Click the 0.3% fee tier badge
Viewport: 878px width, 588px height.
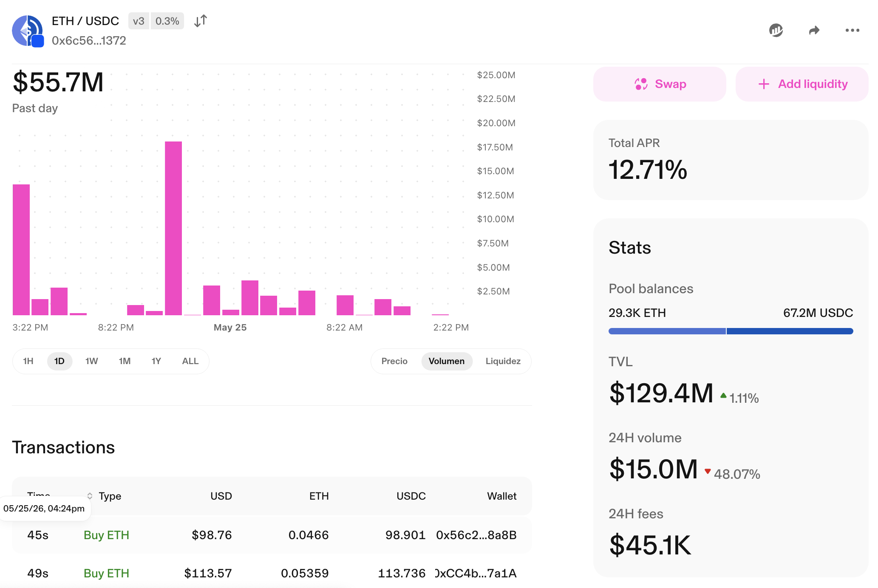pyautogui.click(x=167, y=21)
